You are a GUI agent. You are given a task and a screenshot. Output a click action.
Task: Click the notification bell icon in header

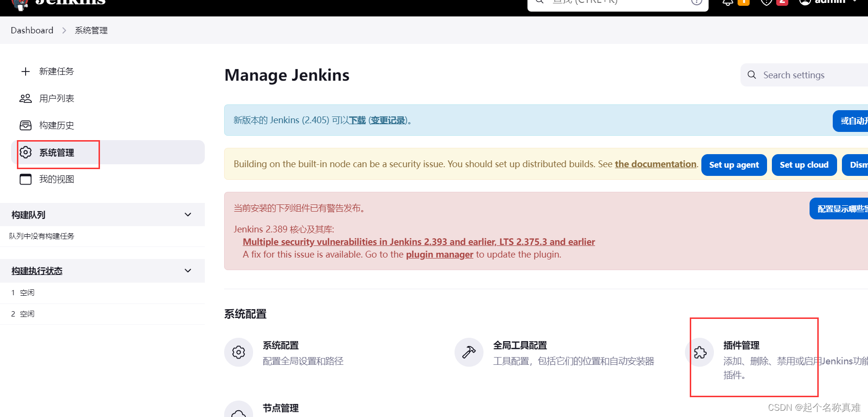tap(727, 2)
